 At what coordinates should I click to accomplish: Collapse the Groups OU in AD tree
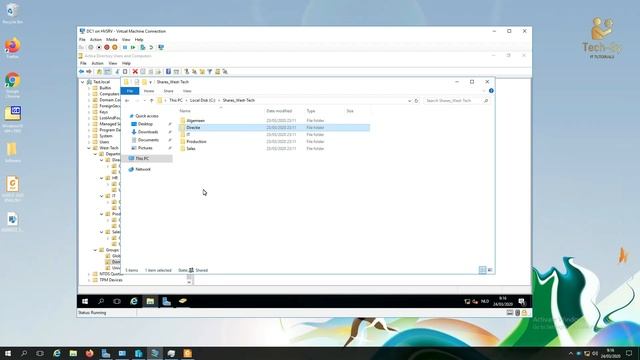click(96, 250)
